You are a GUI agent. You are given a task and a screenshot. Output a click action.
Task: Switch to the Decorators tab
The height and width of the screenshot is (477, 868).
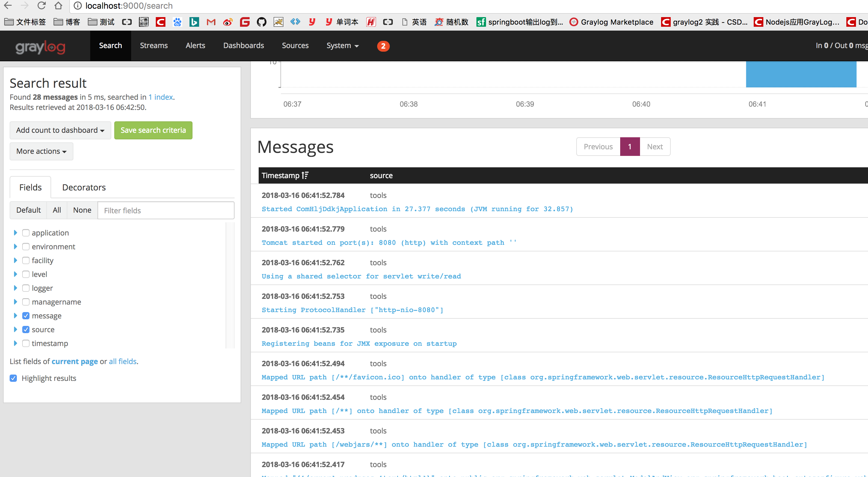(x=84, y=187)
